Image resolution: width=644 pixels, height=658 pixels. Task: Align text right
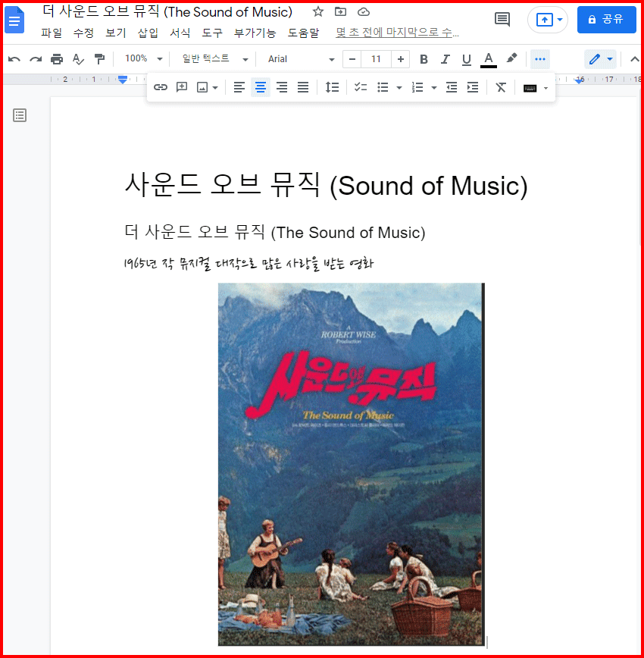pos(282,87)
